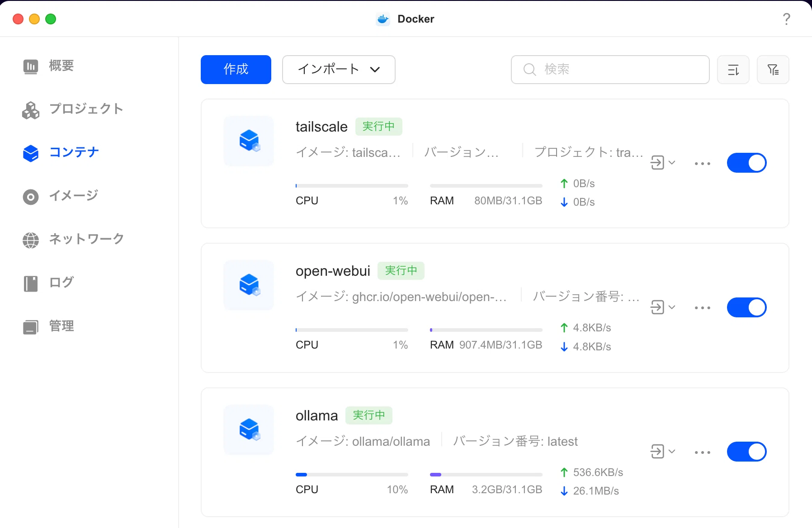This screenshot has height=528, width=812.
Task: Click the open-webui RAM usage bar
Action: coord(486,330)
